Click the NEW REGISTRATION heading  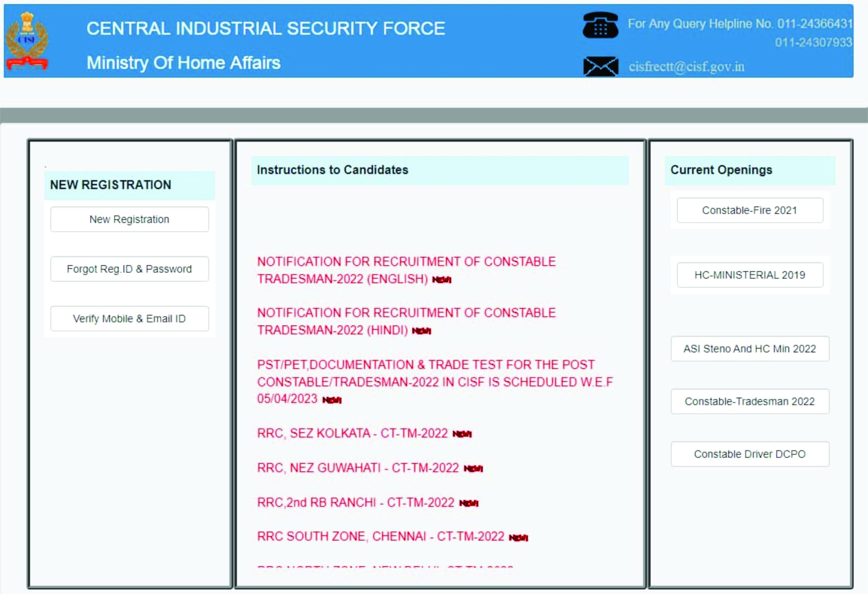(111, 185)
